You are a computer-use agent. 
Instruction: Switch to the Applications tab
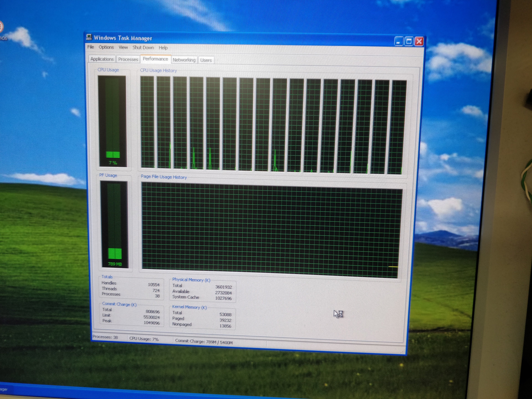pyautogui.click(x=102, y=59)
